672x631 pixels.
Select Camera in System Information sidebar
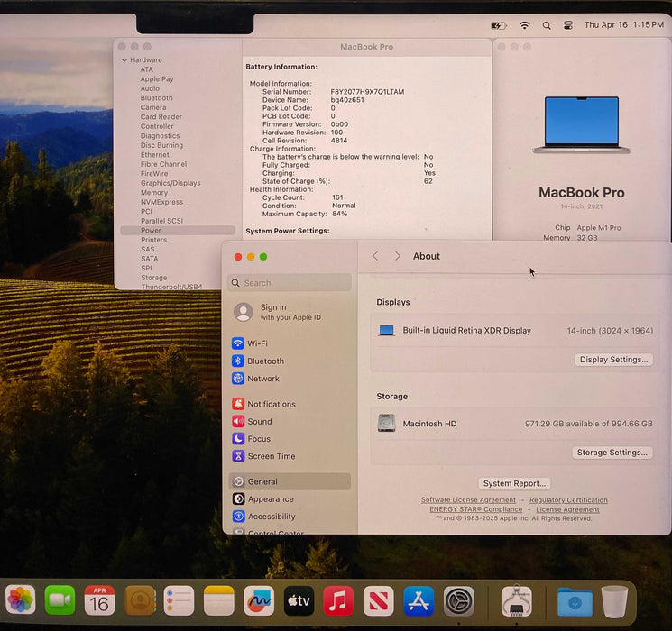point(153,107)
